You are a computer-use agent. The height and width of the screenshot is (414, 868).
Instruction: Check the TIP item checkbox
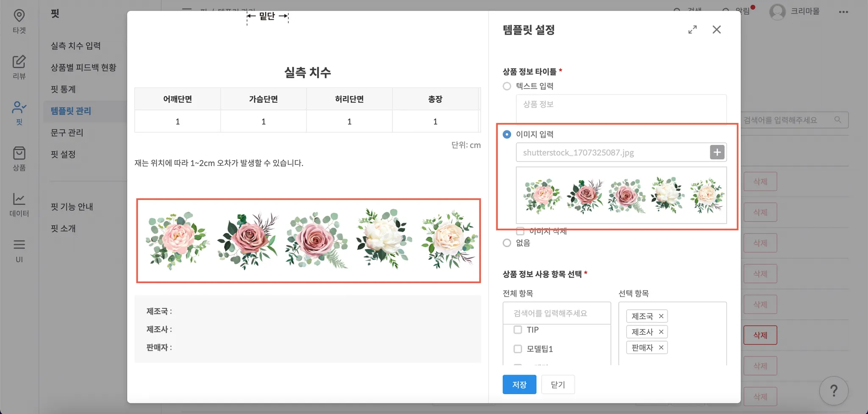(517, 330)
